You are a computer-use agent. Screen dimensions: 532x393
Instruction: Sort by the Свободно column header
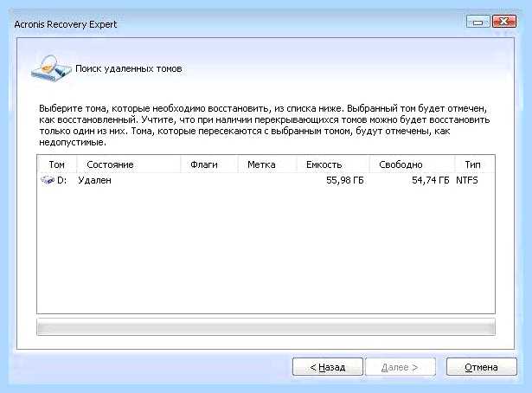[412, 164]
